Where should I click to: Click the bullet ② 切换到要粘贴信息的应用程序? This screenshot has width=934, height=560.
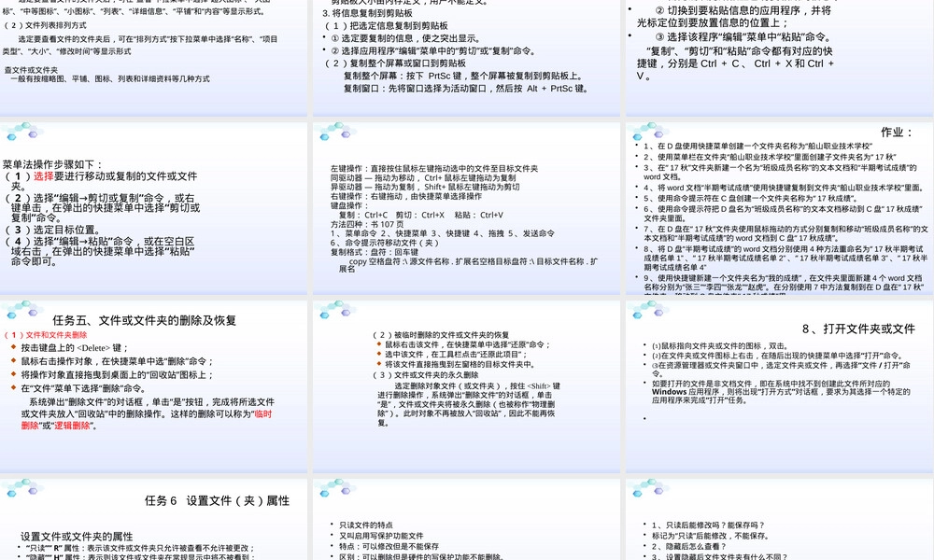[x=734, y=17]
